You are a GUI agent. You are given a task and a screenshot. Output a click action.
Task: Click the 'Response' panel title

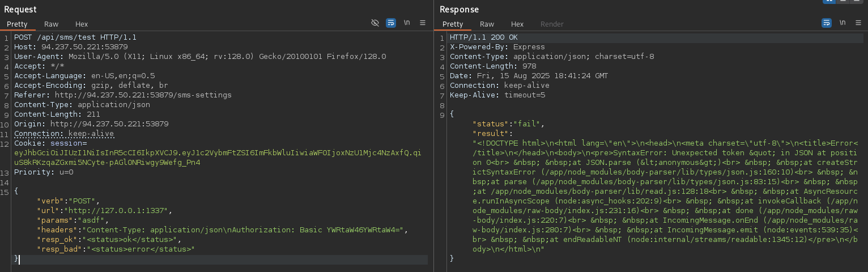[459, 9]
